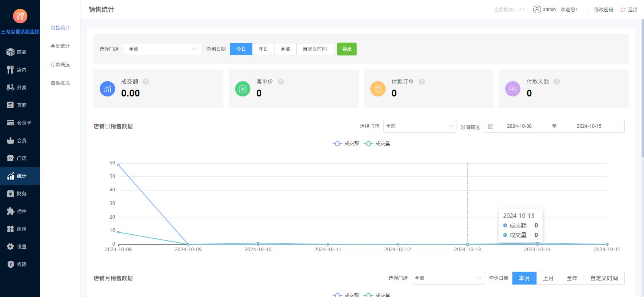
Task: Click the green 客单价 yen icon
Action: click(x=243, y=89)
